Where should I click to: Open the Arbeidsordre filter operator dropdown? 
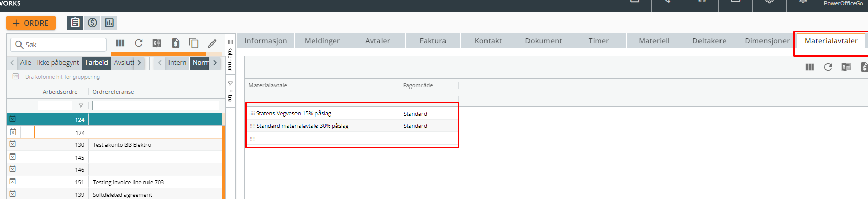81,106
